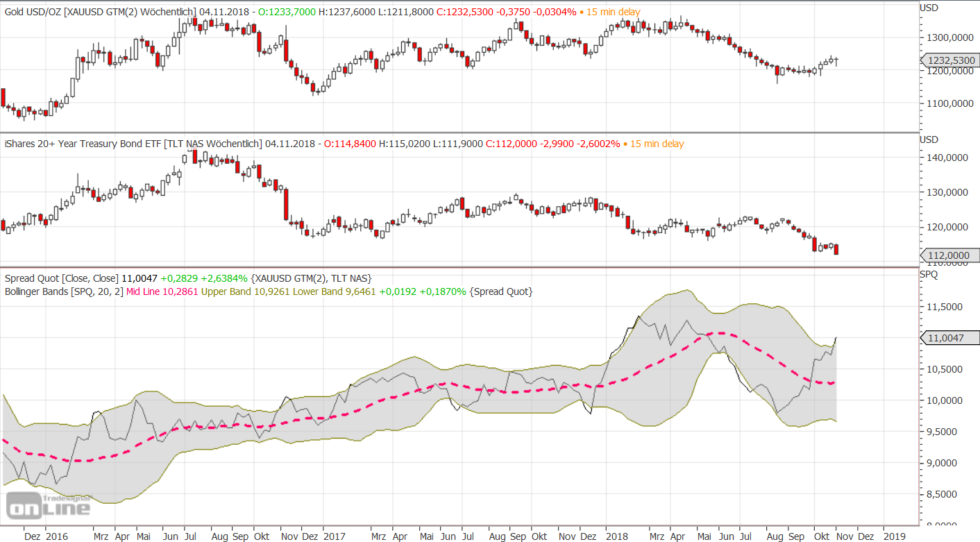Select the 112,0000 current TLT price tag
Viewport: 980px width, 542px height.
coord(949,255)
